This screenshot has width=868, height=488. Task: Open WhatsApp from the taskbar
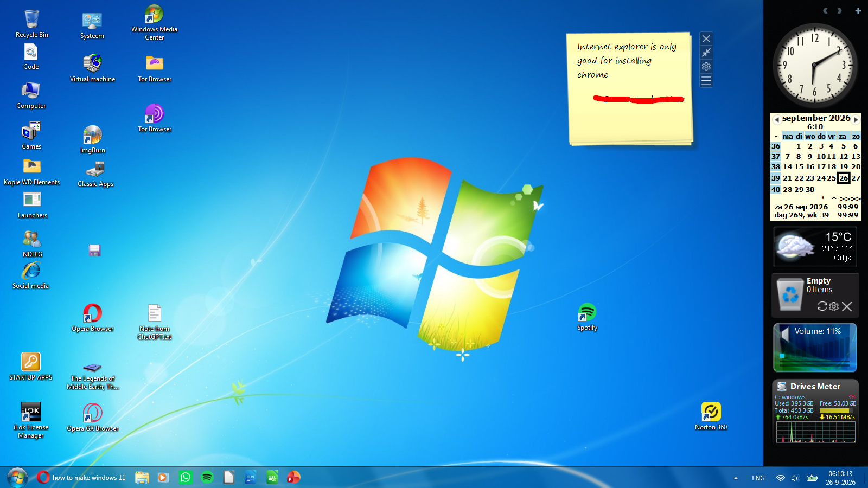point(186,477)
